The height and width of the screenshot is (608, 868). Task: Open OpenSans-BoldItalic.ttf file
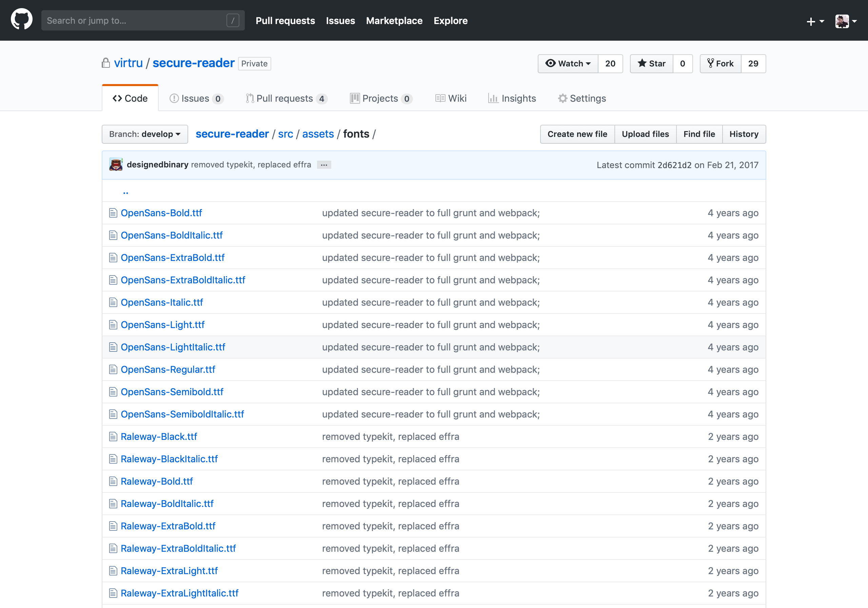[172, 236]
